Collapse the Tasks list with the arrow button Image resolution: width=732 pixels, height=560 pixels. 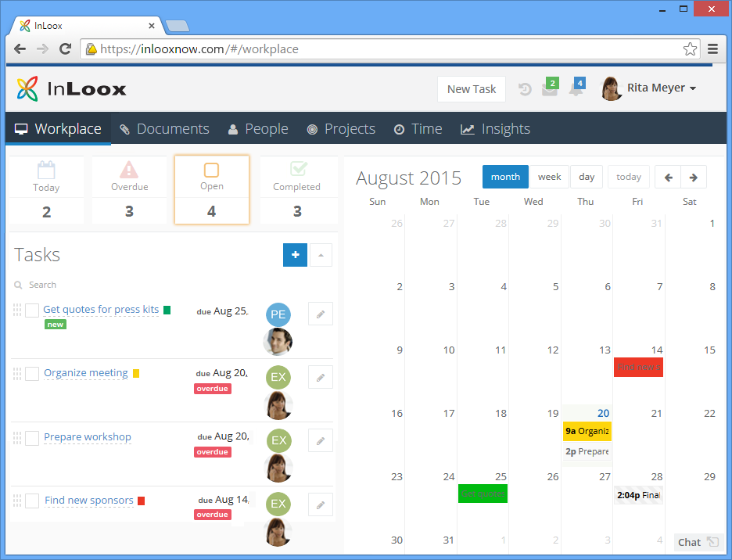click(321, 255)
